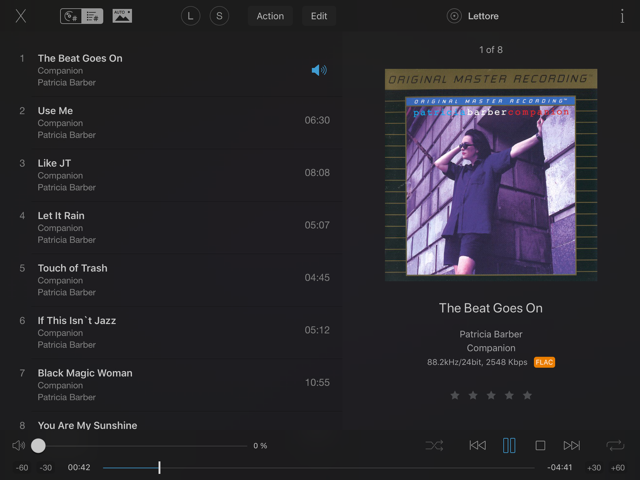Click the Companion album cover artwork
This screenshot has height=480, width=640.
[x=491, y=175]
